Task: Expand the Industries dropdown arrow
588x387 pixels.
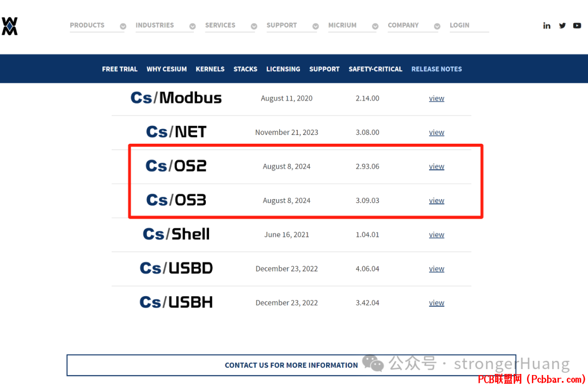Action: (192, 26)
